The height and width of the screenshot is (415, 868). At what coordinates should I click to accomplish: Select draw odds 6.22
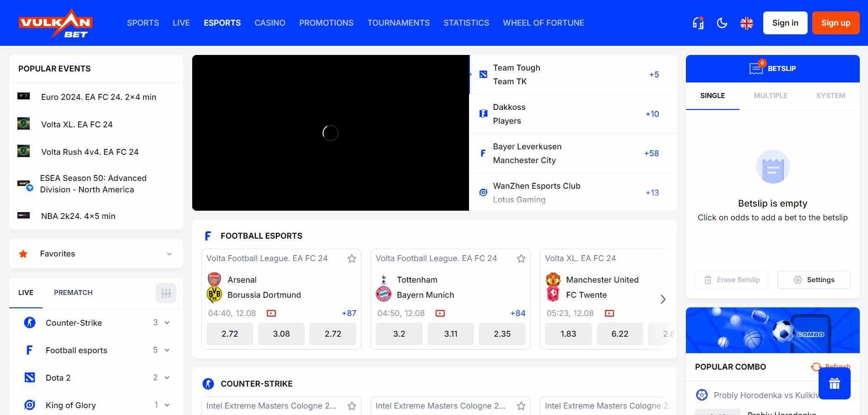click(x=620, y=334)
